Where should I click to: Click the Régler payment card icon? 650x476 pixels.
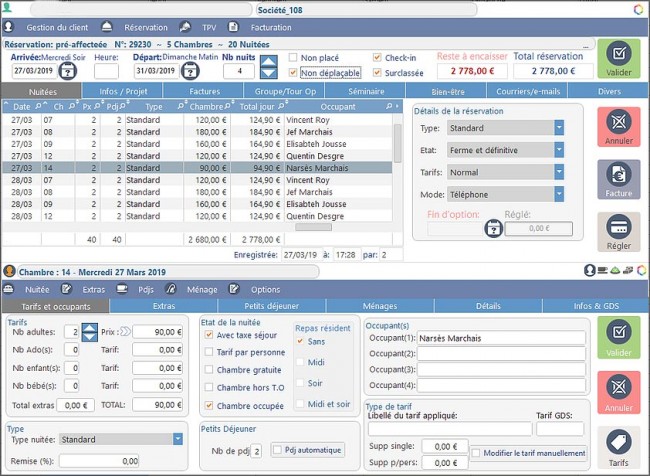click(x=618, y=227)
